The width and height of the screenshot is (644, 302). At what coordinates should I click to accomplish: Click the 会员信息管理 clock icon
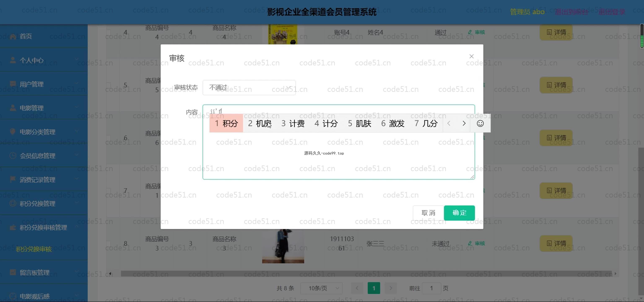click(x=13, y=155)
